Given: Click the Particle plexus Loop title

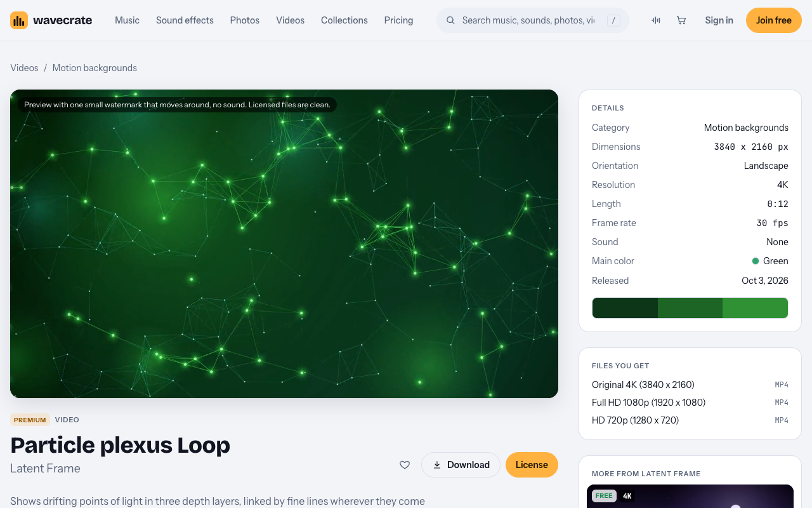Looking at the screenshot, I should coord(120,445).
